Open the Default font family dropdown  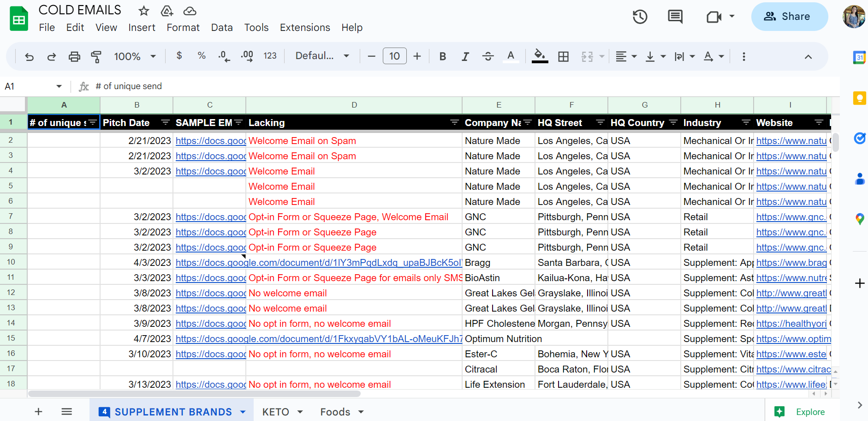pyautogui.click(x=322, y=56)
